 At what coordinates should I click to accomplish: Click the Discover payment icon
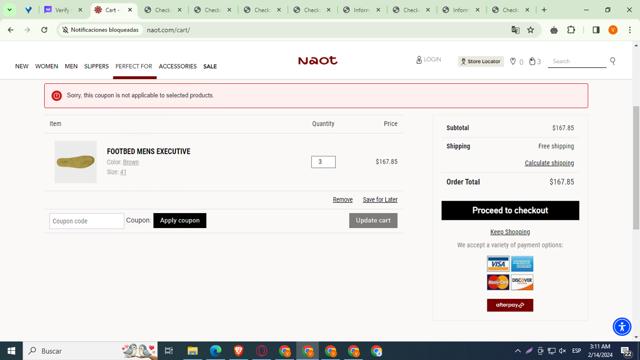tap(522, 282)
